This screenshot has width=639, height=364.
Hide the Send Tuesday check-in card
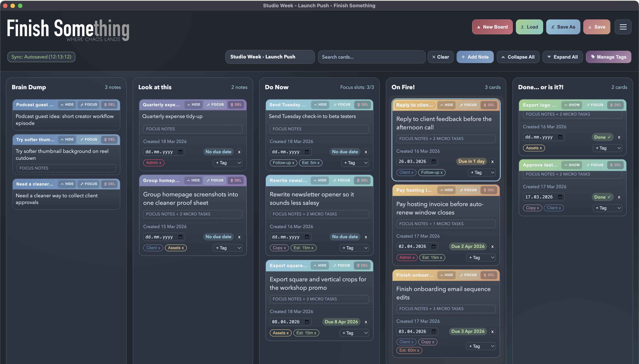point(320,105)
